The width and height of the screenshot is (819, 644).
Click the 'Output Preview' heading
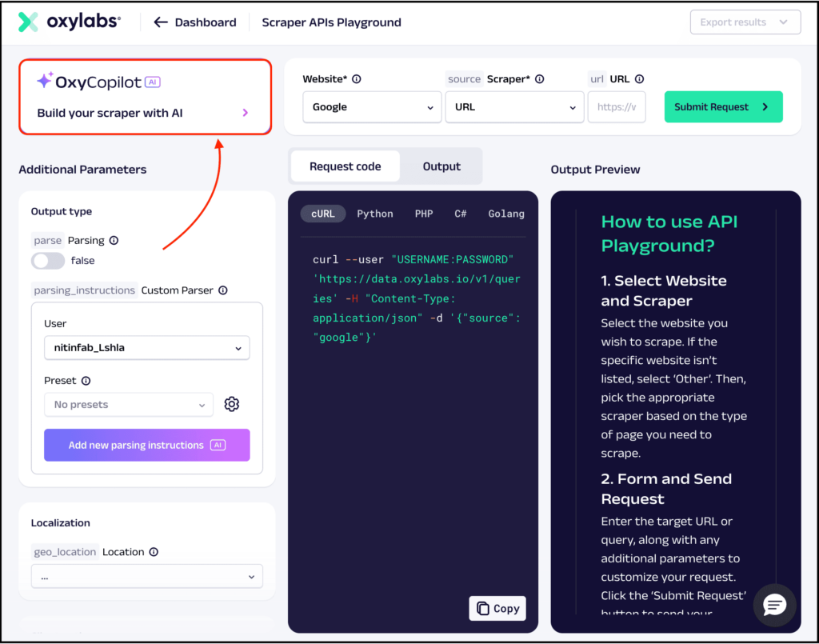595,170
